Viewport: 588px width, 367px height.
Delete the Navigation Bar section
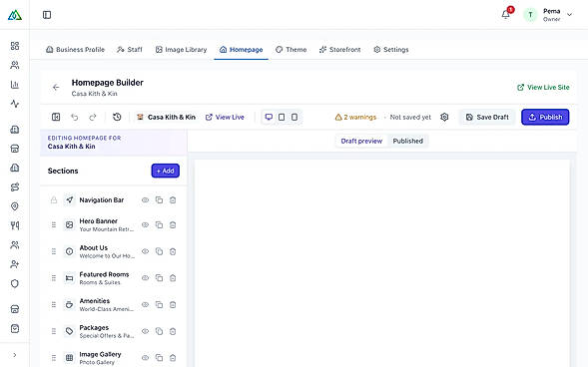click(x=173, y=200)
